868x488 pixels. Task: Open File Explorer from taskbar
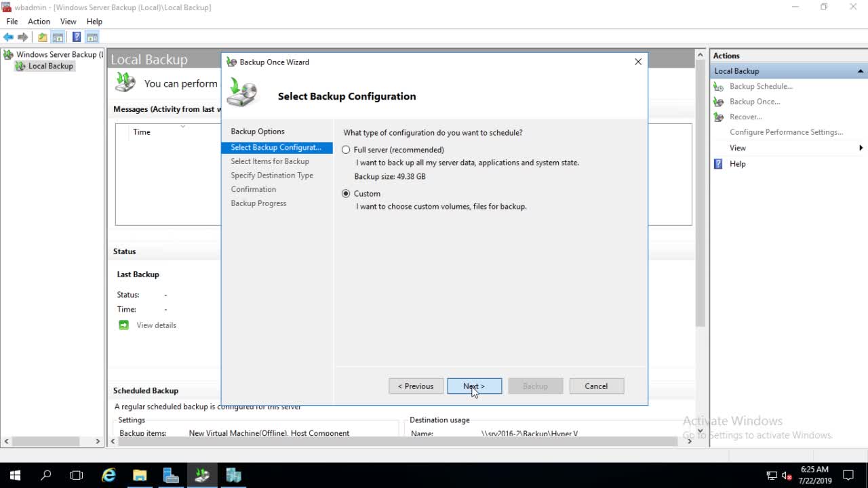[140, 475]
